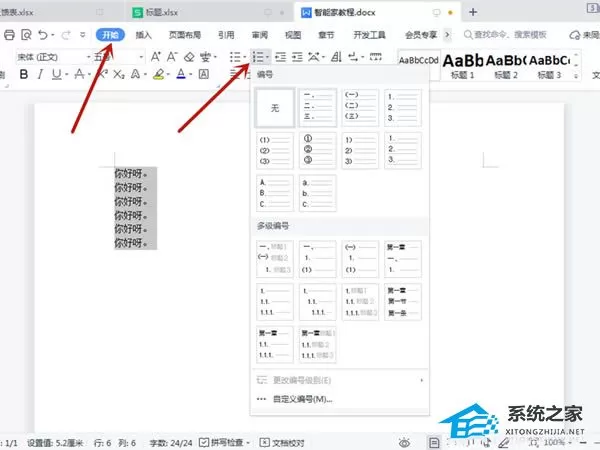Toggle character border icon
This screenshot has height=450, width=600.
click(x=204, y=74)
